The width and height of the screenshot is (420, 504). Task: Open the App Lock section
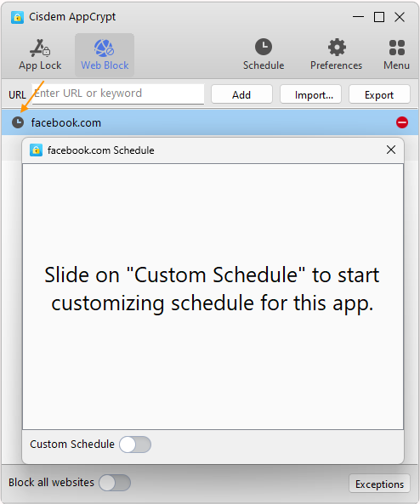40,54
